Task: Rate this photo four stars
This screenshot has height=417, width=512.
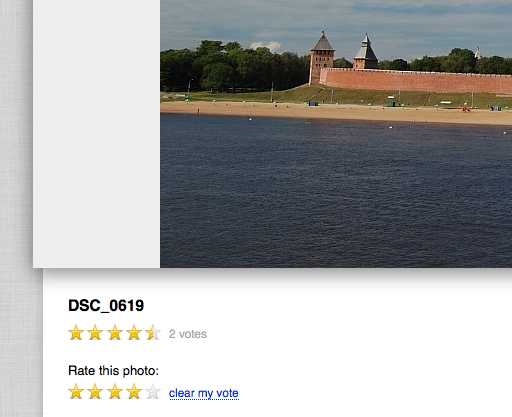Action: (x=134, y=391)
